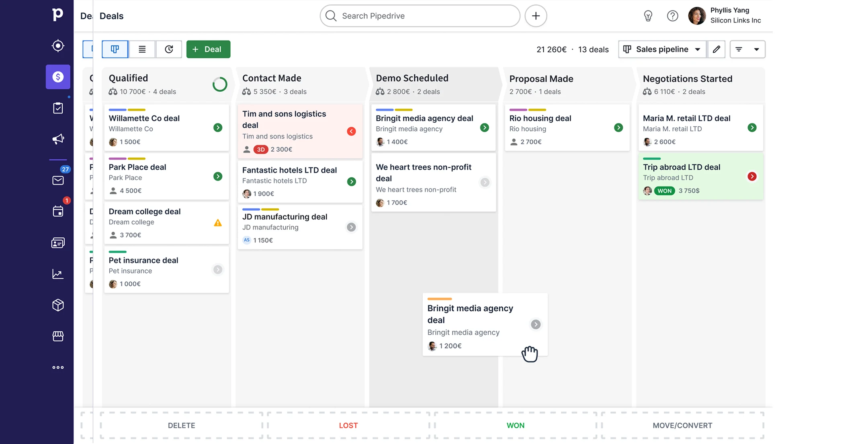Viewport: 868px width, 444px height.
Task: Click AS owner avatar on JD manufacturing
Action: coord(247,240)
